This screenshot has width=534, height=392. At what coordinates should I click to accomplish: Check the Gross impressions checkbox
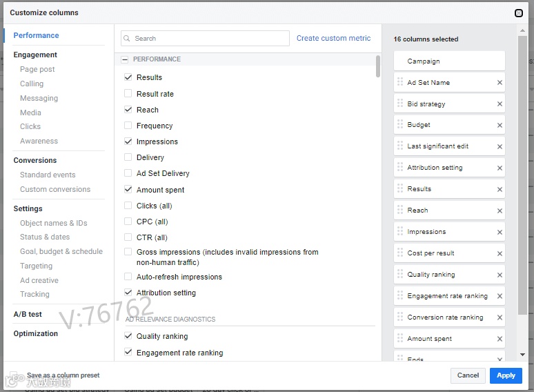[x=128, y=252]
